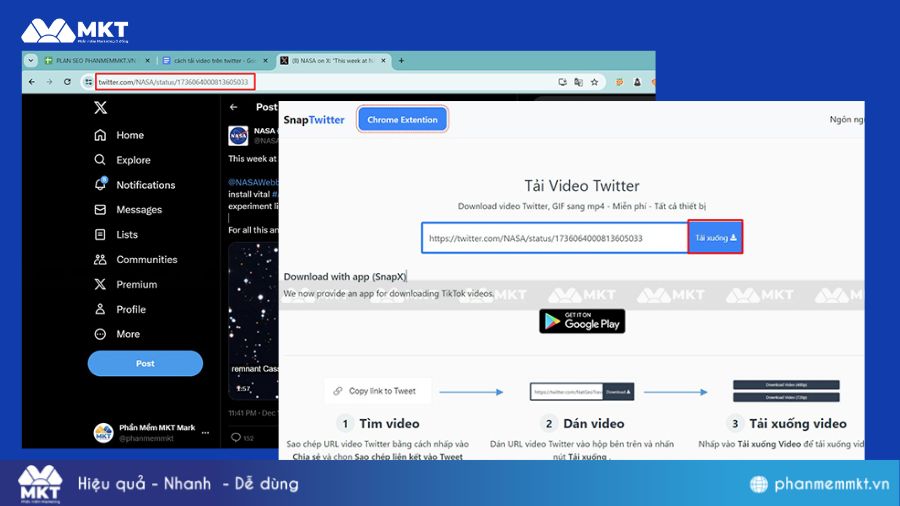The height and width of the screenshot is (506, 900).
Task: Expand the tab search dropdown arrow
Action: click(x=31, y=60)
